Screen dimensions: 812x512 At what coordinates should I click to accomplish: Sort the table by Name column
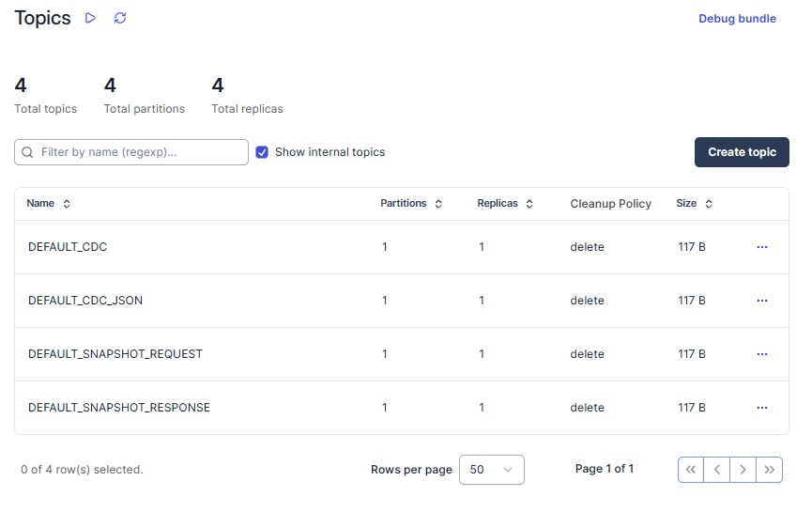[48, 203]
